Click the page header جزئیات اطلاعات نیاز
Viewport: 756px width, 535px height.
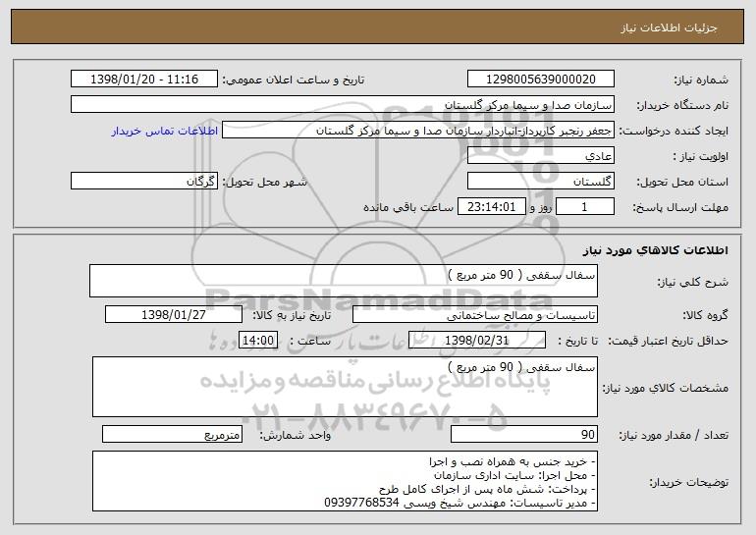[x=669, y=27]
